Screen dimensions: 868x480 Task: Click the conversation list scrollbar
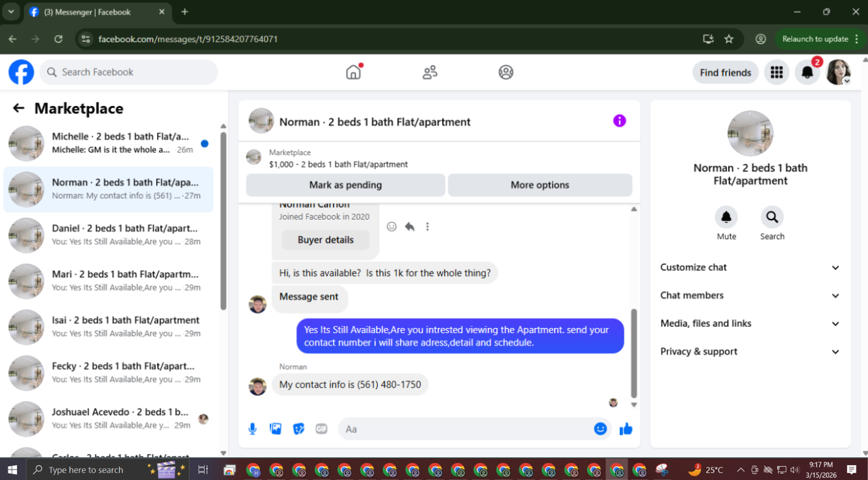223,221
